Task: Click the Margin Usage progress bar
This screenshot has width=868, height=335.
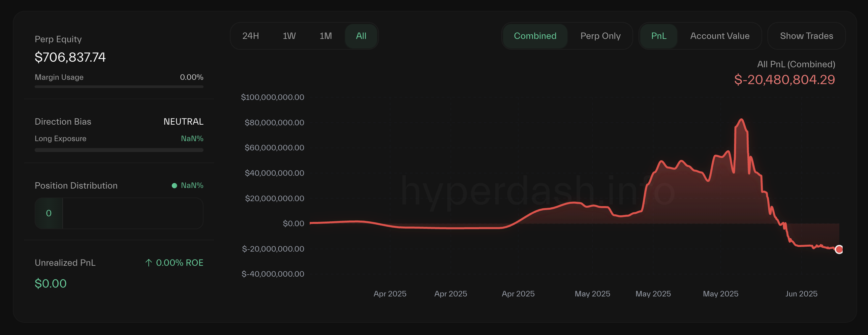Action: (119, 87)
